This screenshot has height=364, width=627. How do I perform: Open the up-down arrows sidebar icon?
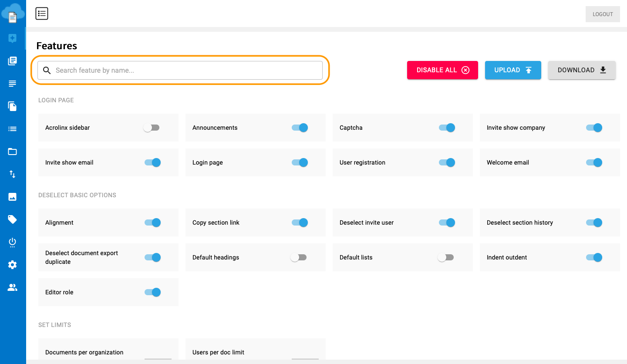(13, 174)
